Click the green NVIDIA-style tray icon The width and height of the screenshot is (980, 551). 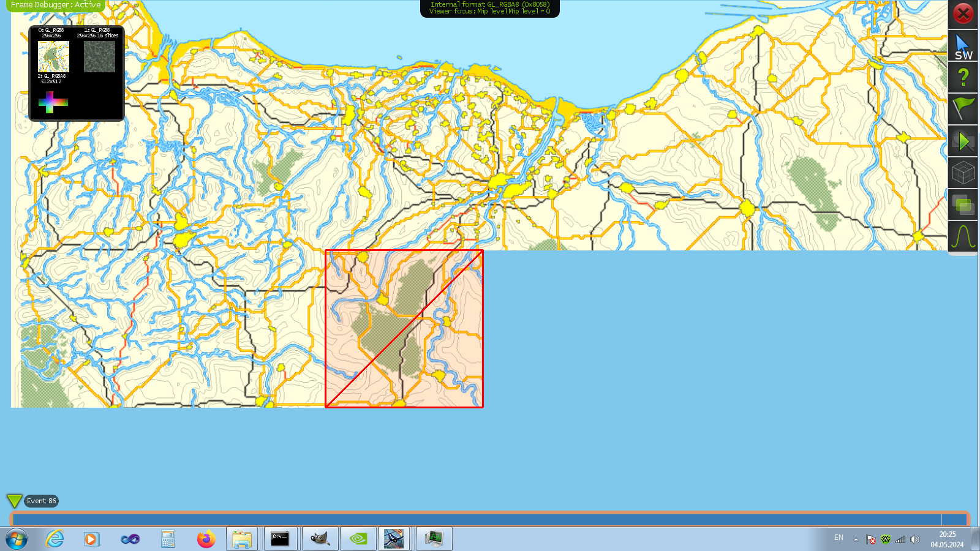(885, 539)
